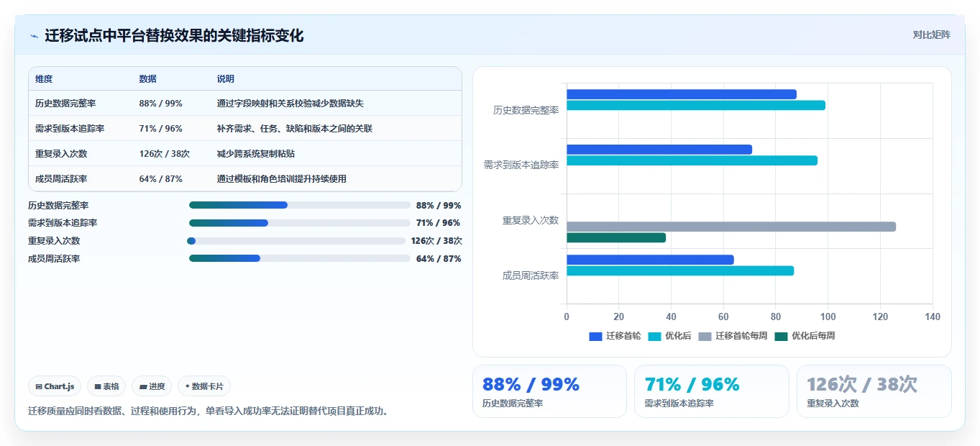Click the dark green 优化后每周 legend swatch
Image resolution: width=980 pixels, height=446 pixels.
click(x=781, y=336)
